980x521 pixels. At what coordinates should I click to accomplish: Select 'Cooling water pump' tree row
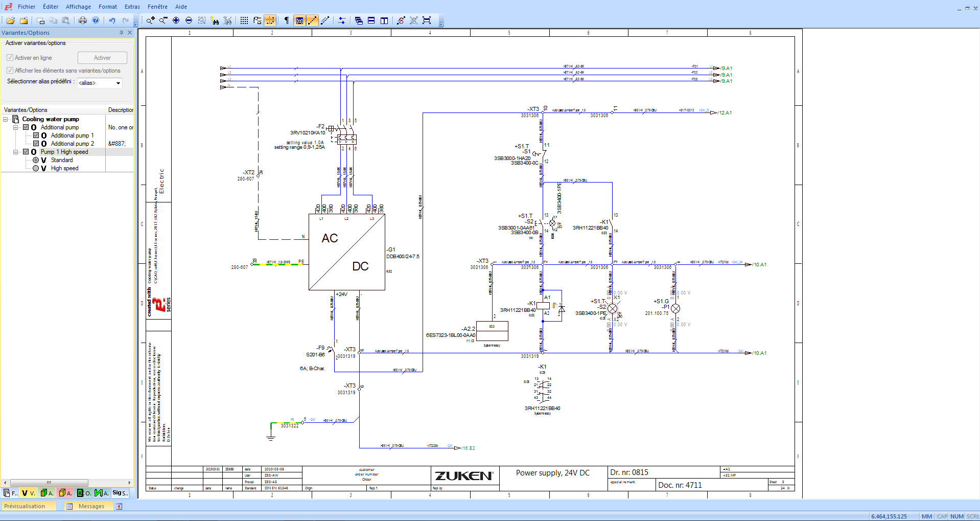[x=50, y=119]
